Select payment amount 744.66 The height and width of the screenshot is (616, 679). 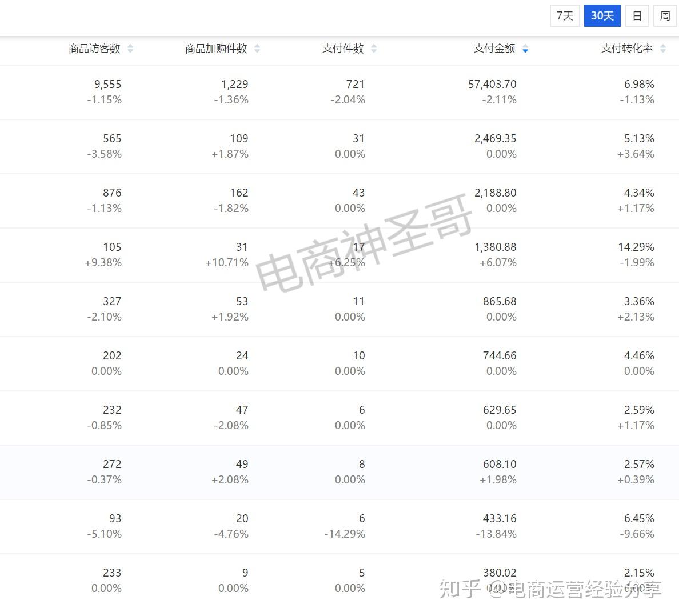tap(500, 356)
